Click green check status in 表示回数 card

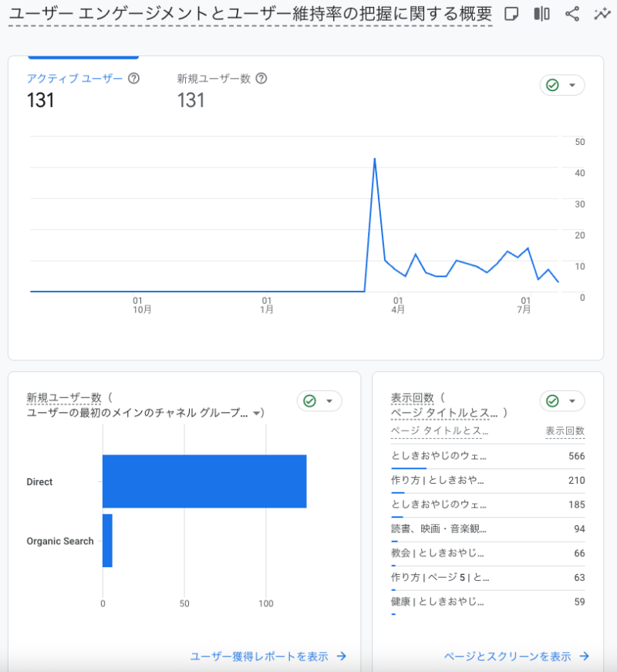click(552, 401)
